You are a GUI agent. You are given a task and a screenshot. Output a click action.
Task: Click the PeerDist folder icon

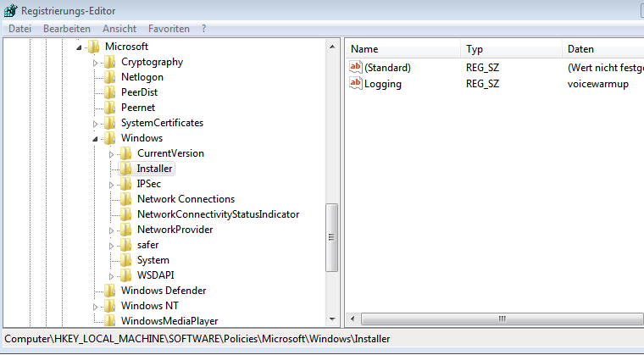[109, 92]
